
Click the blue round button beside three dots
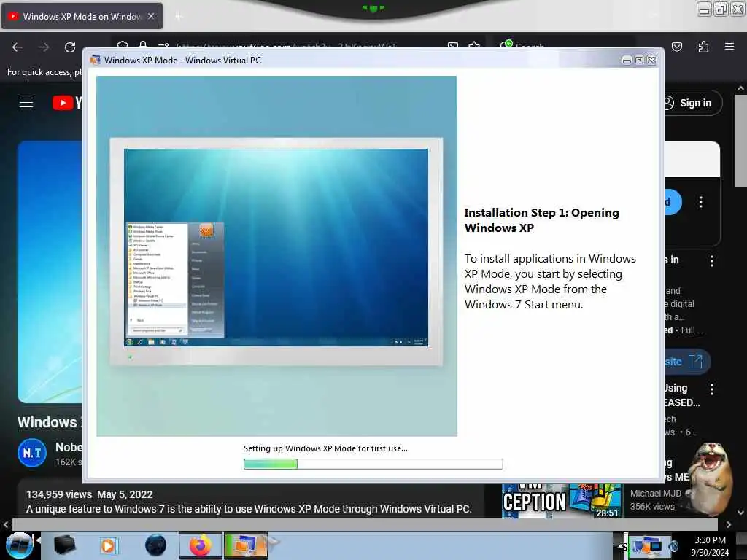pyautogui.click(x=673, y=203)
